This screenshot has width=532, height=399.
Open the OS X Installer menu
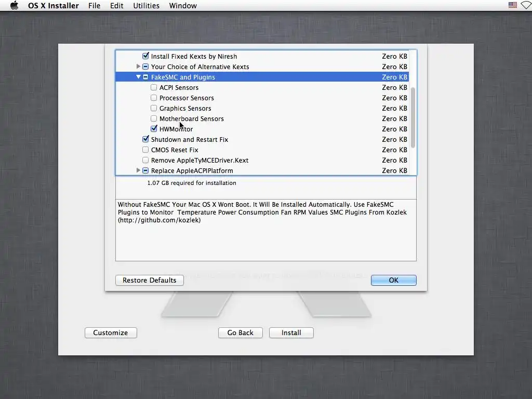click(54, 6)
